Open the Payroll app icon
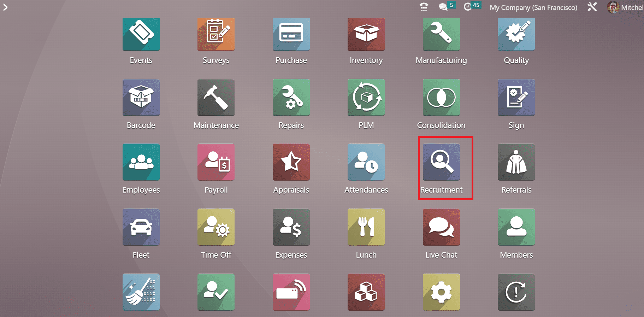644x317 pixels. click(216, 163)
